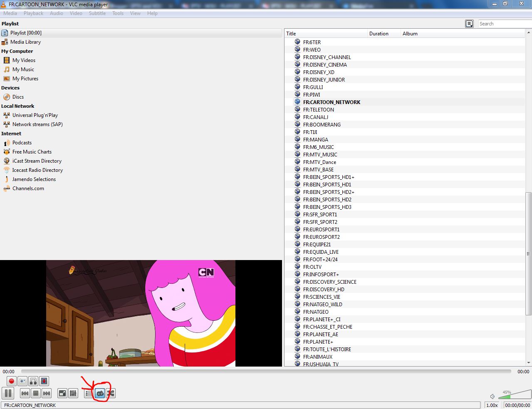Screen dimensions: 532x409
Task: Open Icecast Radio Directory
Action: [37, 170]
